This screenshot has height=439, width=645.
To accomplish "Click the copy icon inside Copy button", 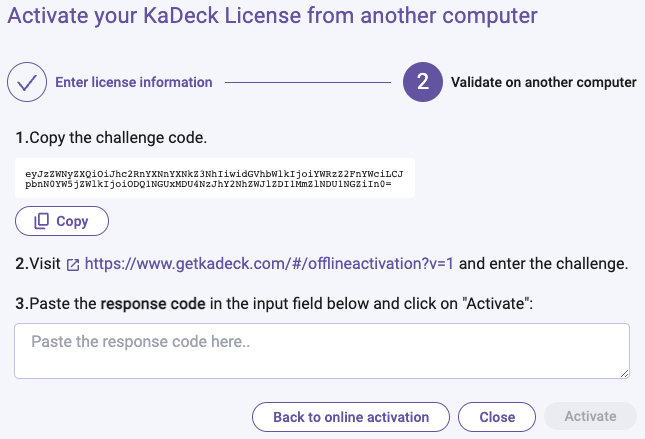I will click(x=41, y=221).
